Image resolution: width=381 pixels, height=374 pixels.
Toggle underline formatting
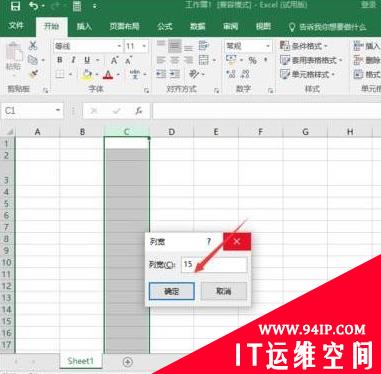click(x=87, y=60)
